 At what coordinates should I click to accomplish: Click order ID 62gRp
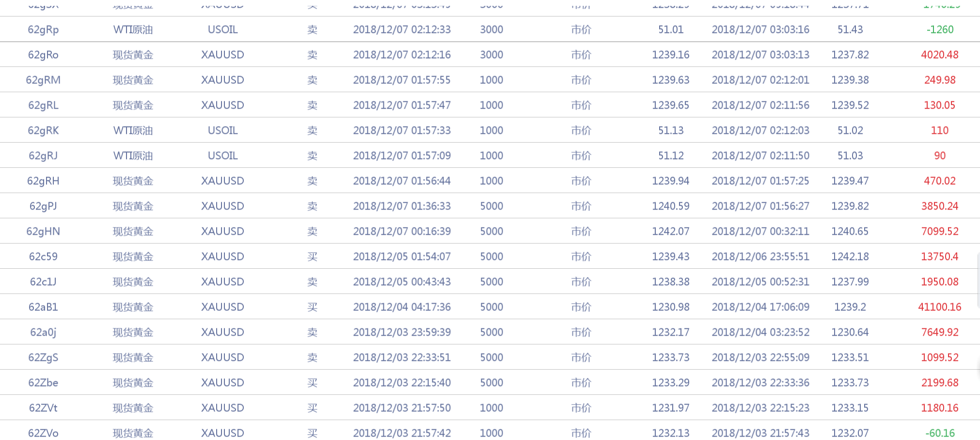(43, 30)
